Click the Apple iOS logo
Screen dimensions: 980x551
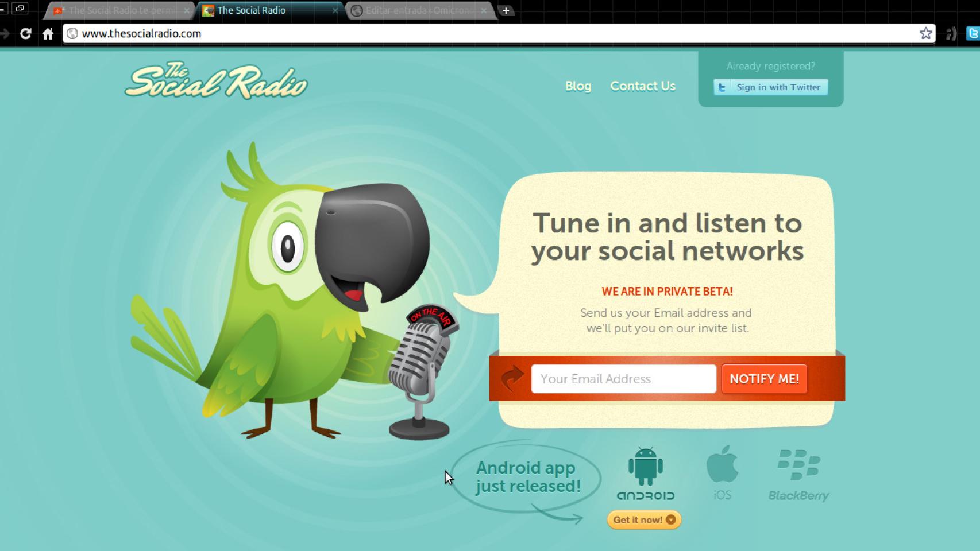[722, 464]
